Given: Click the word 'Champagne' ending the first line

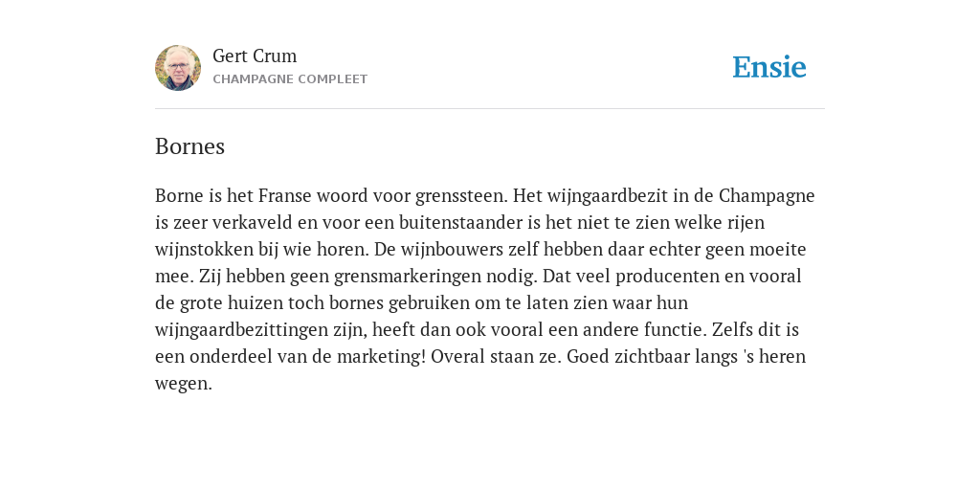Looking at the screenshot, I should (767, 195).
